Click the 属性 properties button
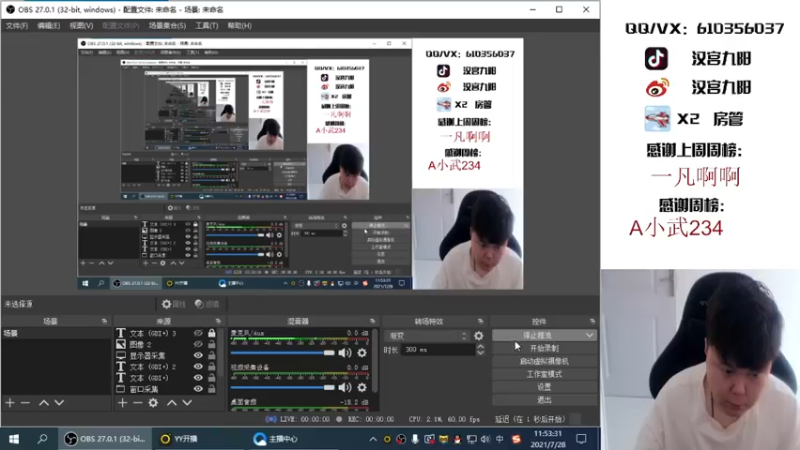 pyautogui.click(x=173, y=304)
